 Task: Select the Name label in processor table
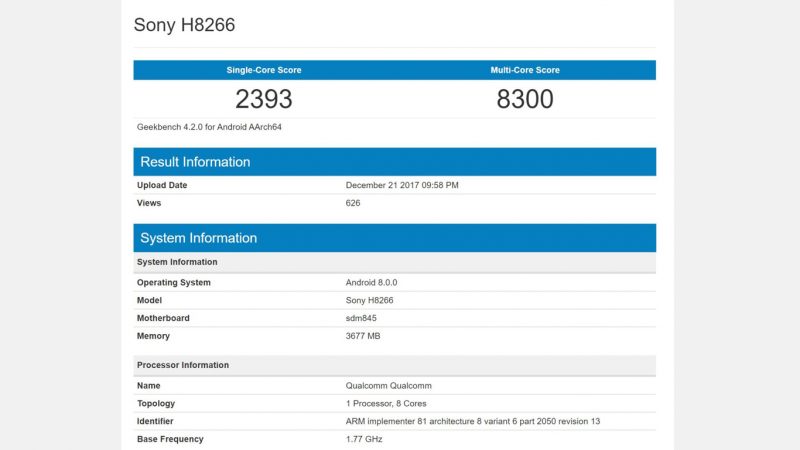[x=148, y=386]
